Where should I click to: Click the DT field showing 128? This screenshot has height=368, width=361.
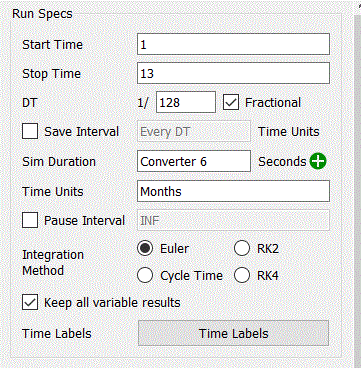pyautogui.click(x=186, y=102)
